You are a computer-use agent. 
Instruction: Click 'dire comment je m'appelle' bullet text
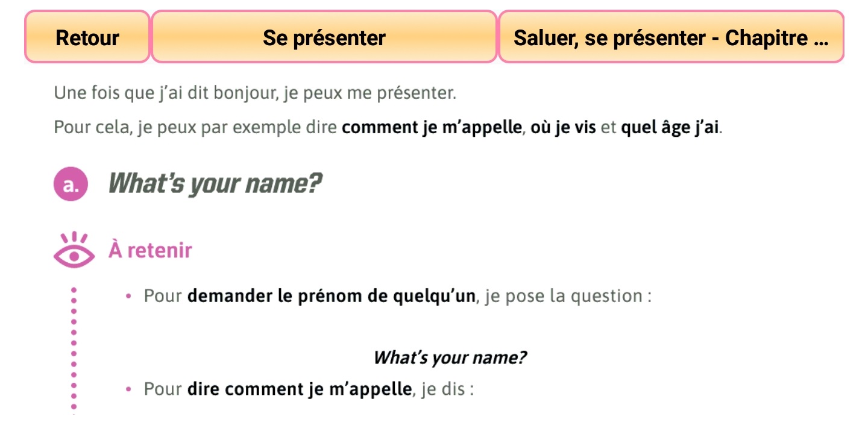[299, 389]
